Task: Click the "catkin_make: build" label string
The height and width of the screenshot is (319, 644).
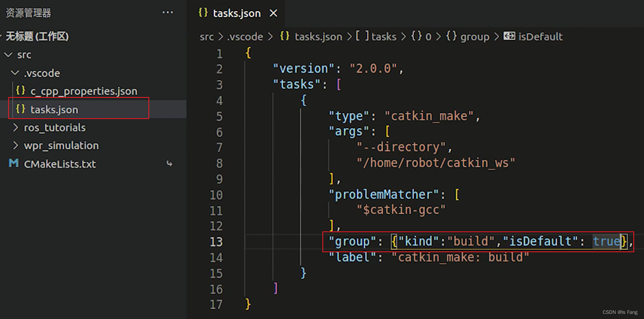Action: click(460, 257)
